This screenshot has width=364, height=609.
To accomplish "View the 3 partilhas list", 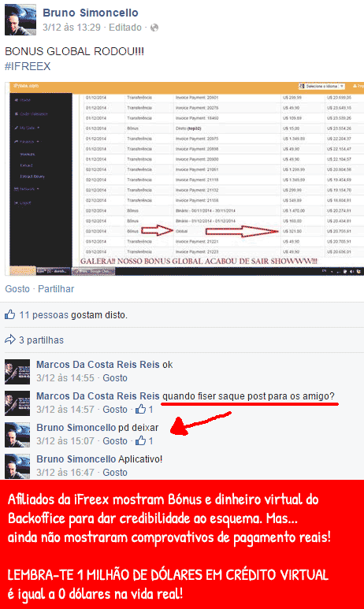I will [x=41, y=340].
